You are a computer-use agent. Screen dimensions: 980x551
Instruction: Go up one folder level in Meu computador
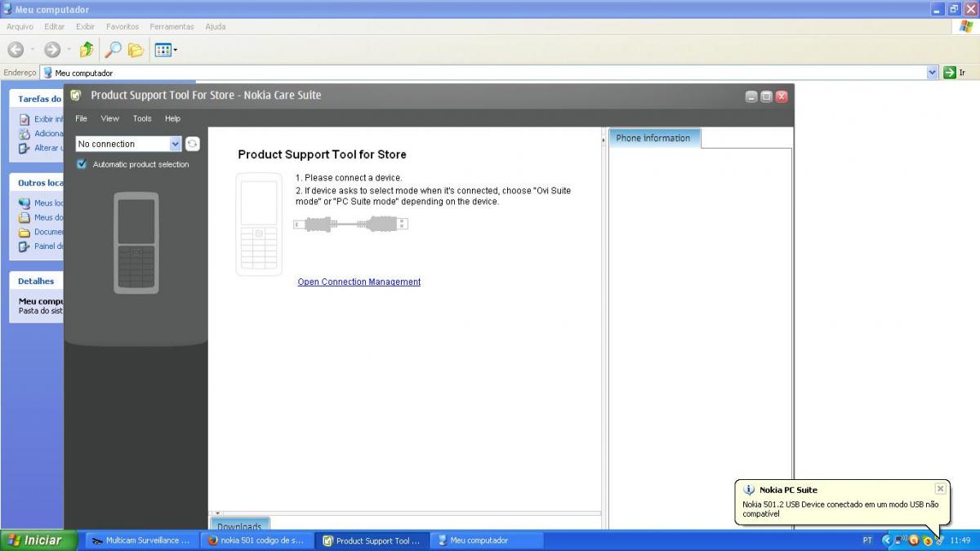[87, 50]
